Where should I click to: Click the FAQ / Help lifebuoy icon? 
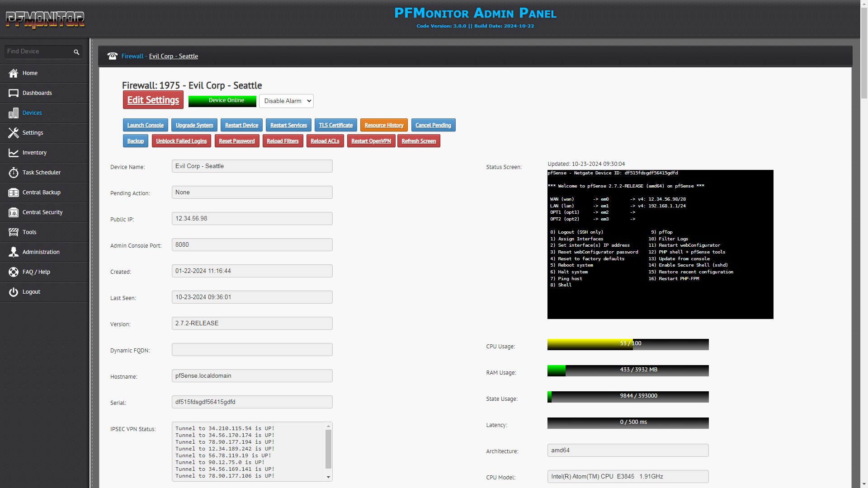(x=14, y=272)
